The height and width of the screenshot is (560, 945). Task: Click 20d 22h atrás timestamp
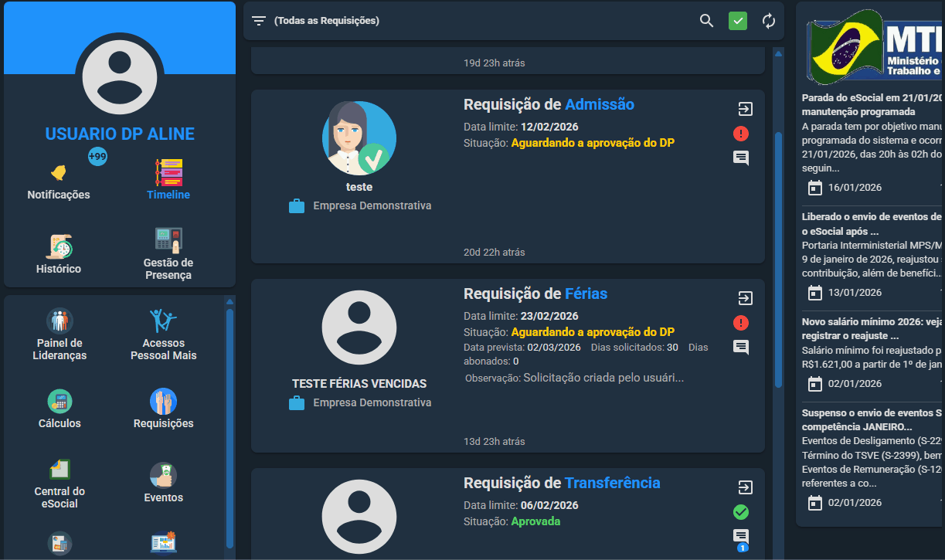coord(495,253)
